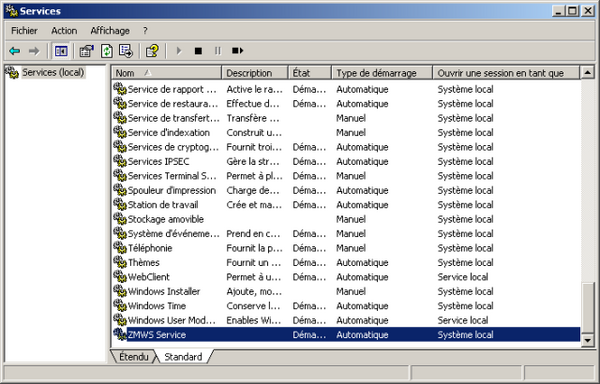Click the Back arrow toolbar icon
Image resolution: width=600 pixels, height=384 pixels.
coord(15,50)
